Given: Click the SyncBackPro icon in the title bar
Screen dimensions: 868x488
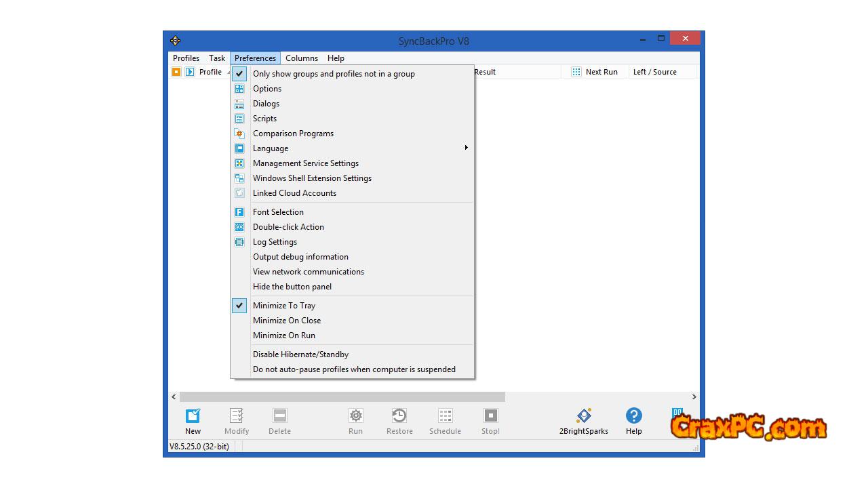Looking at the screenshot, I should point(175,41).
